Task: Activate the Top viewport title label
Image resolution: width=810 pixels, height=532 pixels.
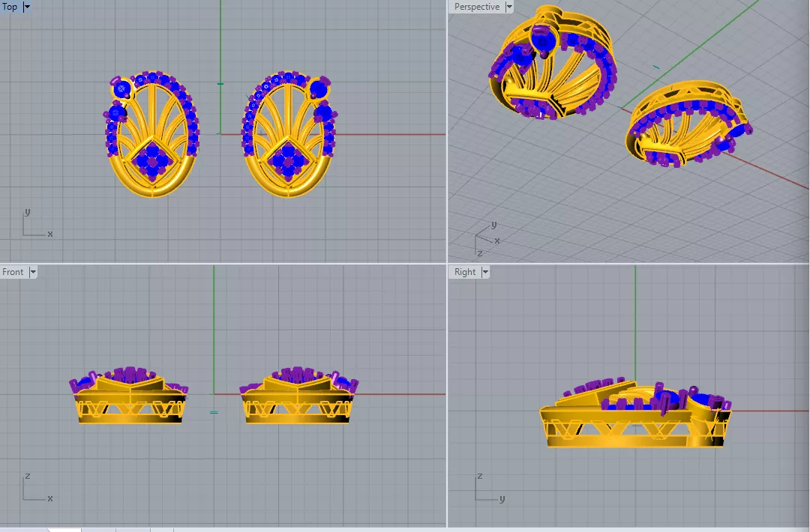Action: pos(10,7)
